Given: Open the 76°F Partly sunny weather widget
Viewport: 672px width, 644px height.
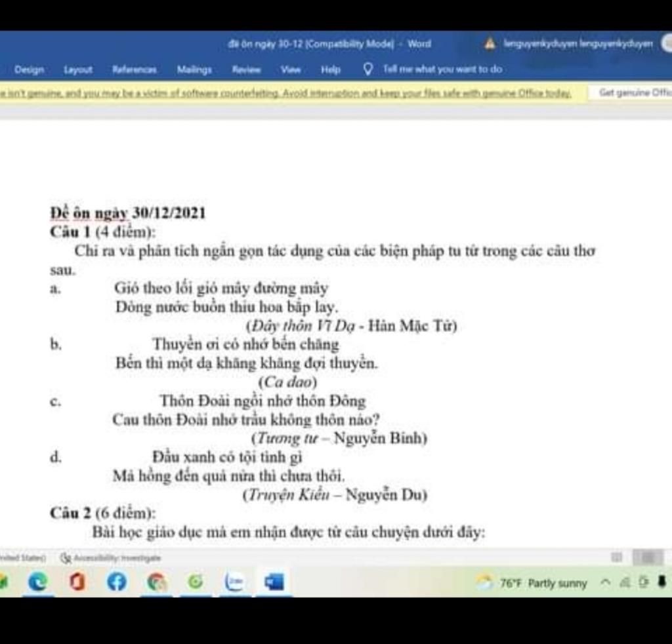Looking at the screenshot, I should click(x=531, y=583).
